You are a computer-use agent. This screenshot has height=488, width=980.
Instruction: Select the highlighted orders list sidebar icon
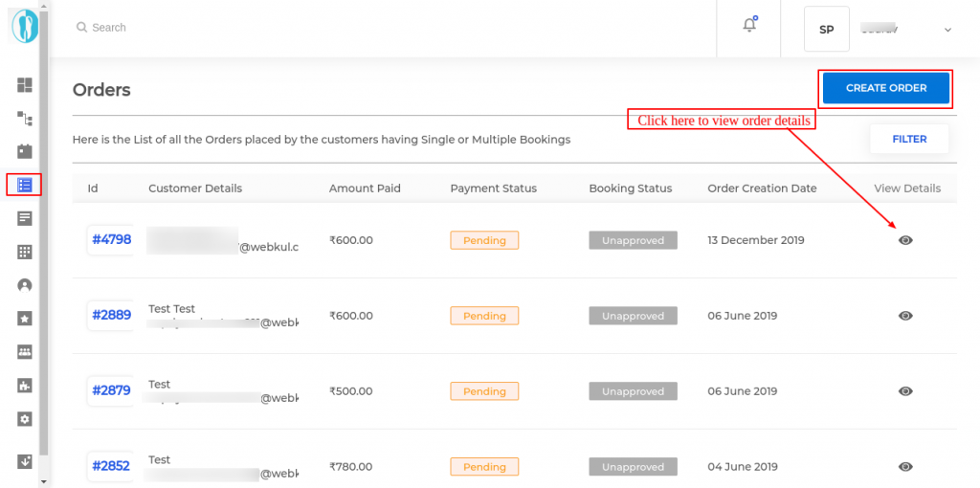point(24,185)
